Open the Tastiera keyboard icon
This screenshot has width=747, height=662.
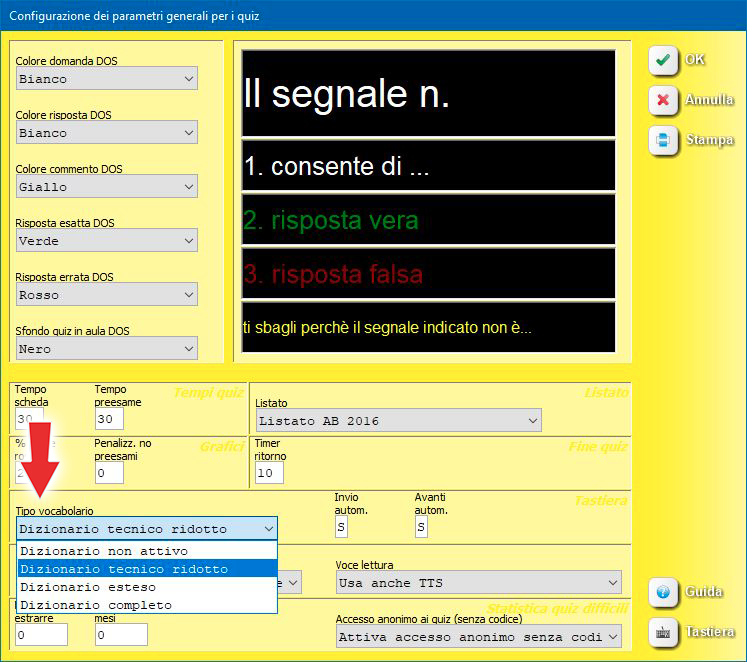pos(662,632)
